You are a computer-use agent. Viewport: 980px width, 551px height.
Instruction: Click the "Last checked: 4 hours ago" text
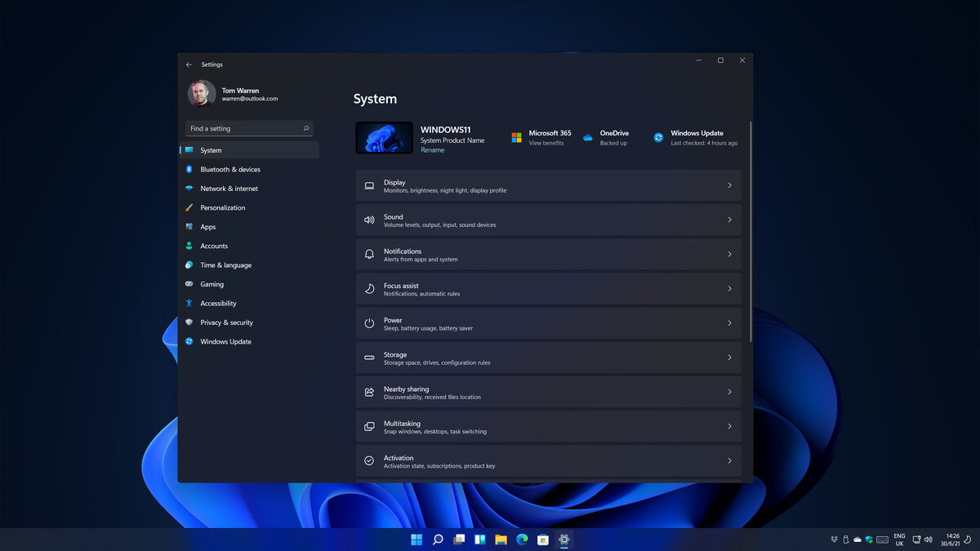704,143
